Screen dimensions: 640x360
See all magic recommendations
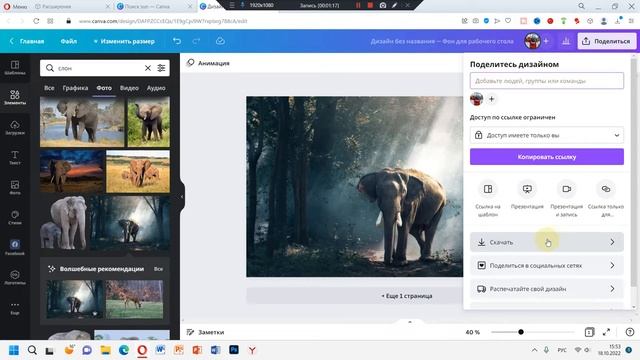(x=158, y=269)
